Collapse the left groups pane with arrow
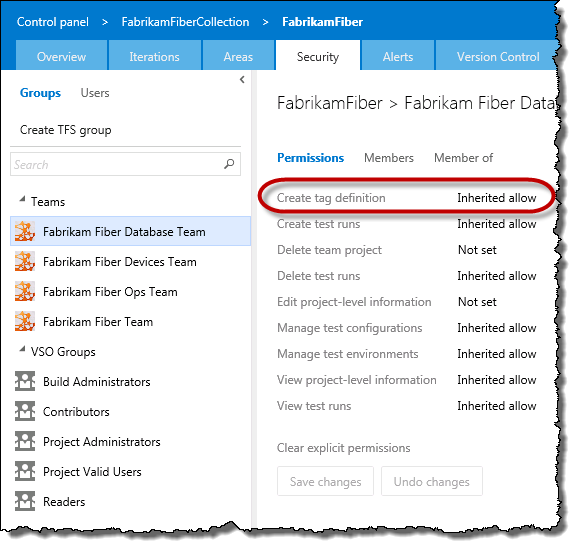577x548 pixels. click(242, 79)
